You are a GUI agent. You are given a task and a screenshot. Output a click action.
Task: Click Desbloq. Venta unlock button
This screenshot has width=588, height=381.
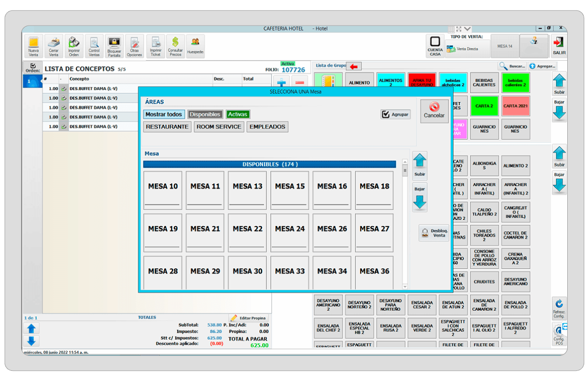point(434,233)
